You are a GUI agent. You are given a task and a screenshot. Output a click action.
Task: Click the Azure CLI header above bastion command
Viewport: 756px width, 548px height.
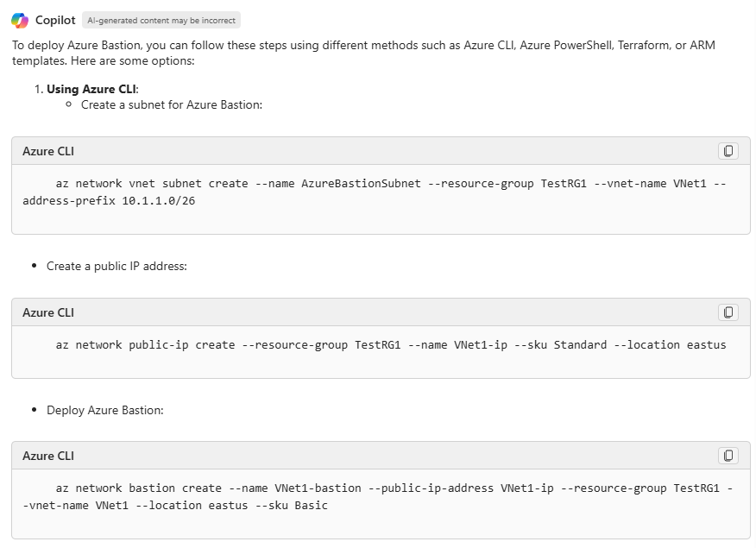click(x=48, y=456)
